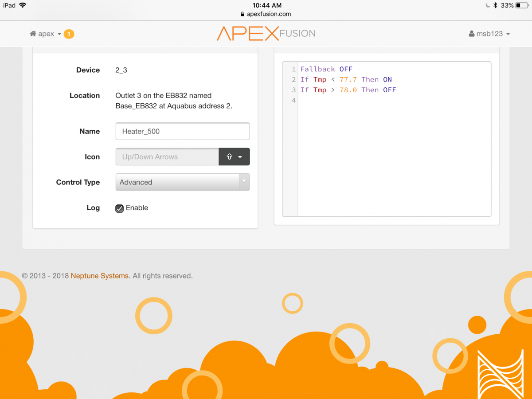The image size is (532, 399).
Task: Open the orange notification badge showing 1
Action: [69, 34]
